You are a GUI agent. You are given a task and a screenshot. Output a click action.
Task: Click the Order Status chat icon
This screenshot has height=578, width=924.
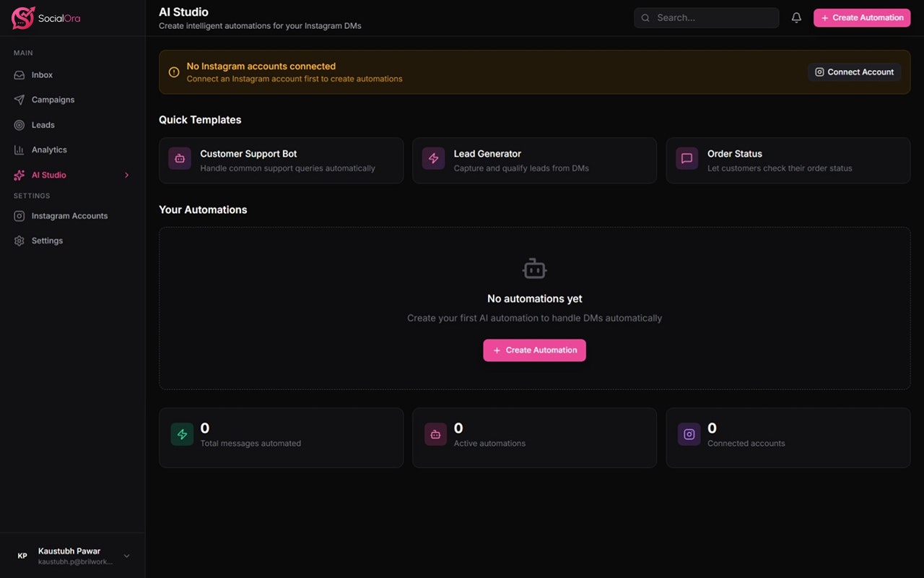click(687, 159)
